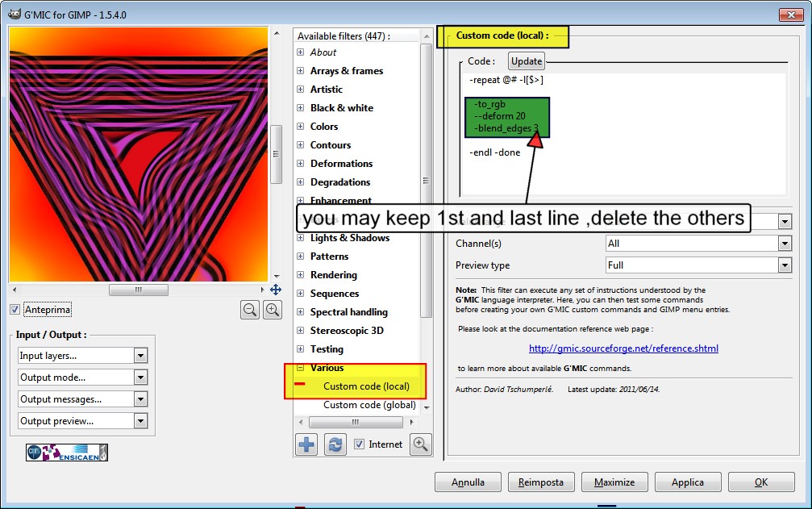Click inside the custom code text area

coord(625,134)
